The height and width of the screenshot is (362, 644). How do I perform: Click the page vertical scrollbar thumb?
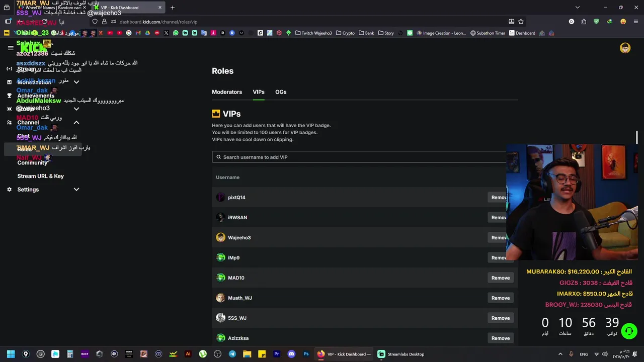click(637, 137)
